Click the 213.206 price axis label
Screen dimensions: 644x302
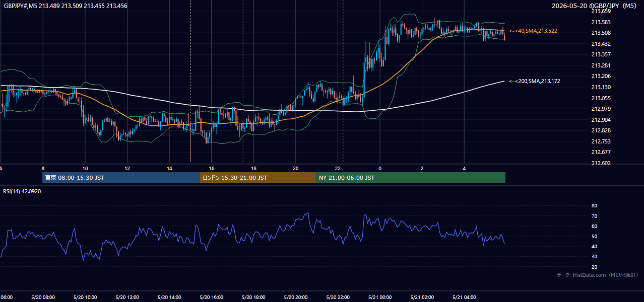[601, 77]
